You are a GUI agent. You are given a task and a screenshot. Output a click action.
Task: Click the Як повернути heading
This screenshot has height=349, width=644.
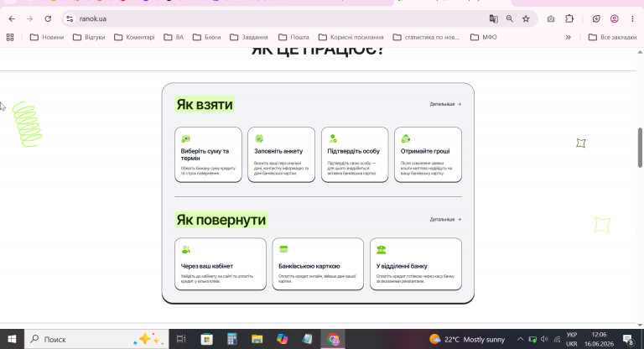point(221,220)
